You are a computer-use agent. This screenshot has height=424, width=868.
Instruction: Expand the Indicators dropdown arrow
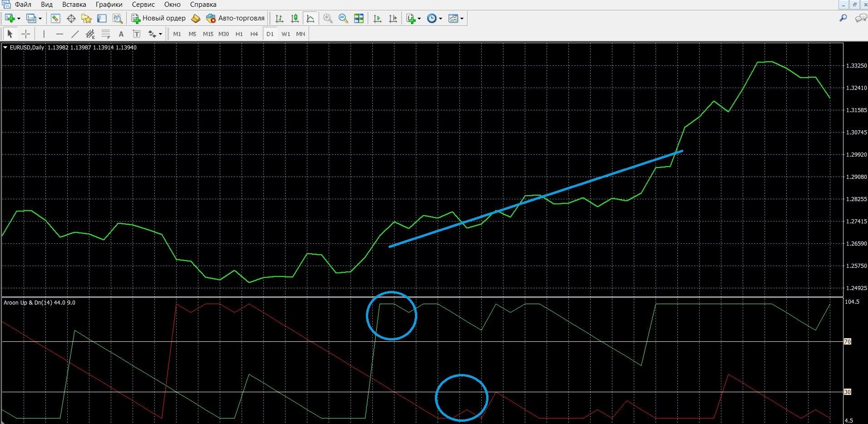[419, 19]
